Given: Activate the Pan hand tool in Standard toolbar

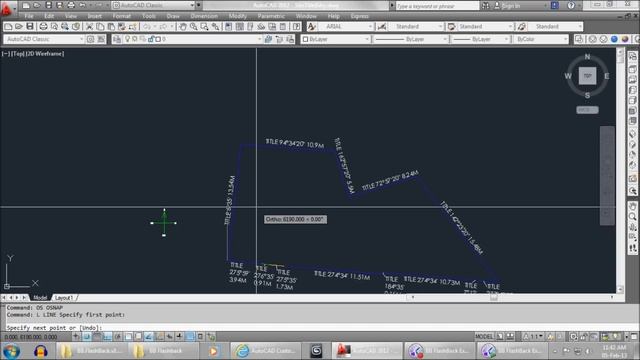Looking at the screenshot, I should pos(183,27).
